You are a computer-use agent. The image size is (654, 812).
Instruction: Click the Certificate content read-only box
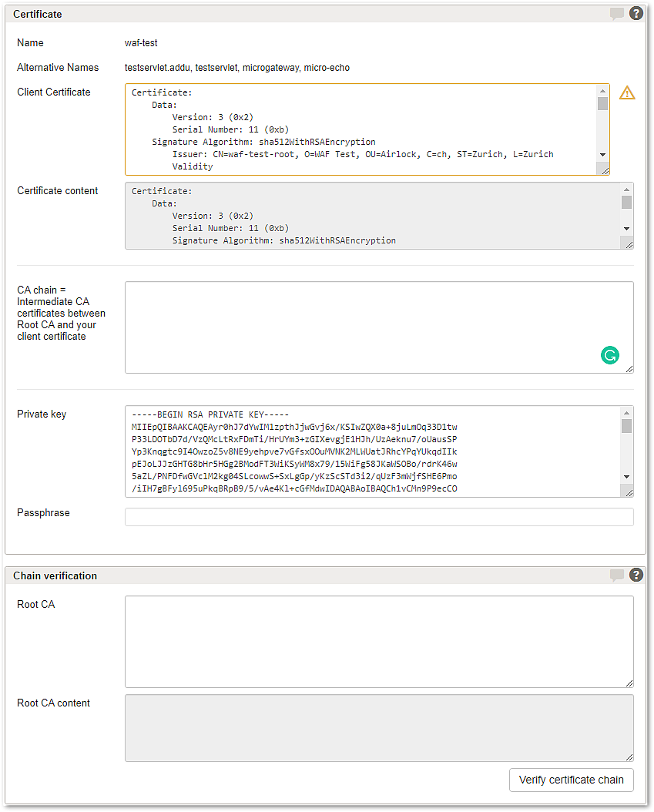[379, 216]
